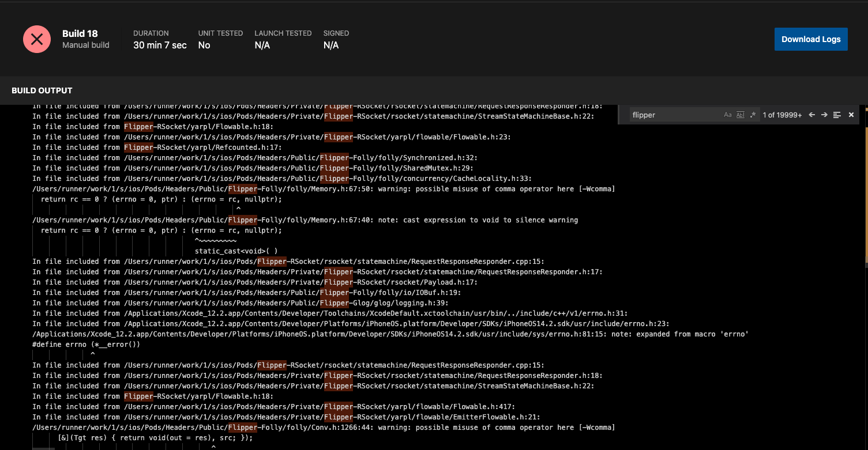Click the red failed build status icon
This screenshot has width=868, height=450.
(x=36, y=39)
